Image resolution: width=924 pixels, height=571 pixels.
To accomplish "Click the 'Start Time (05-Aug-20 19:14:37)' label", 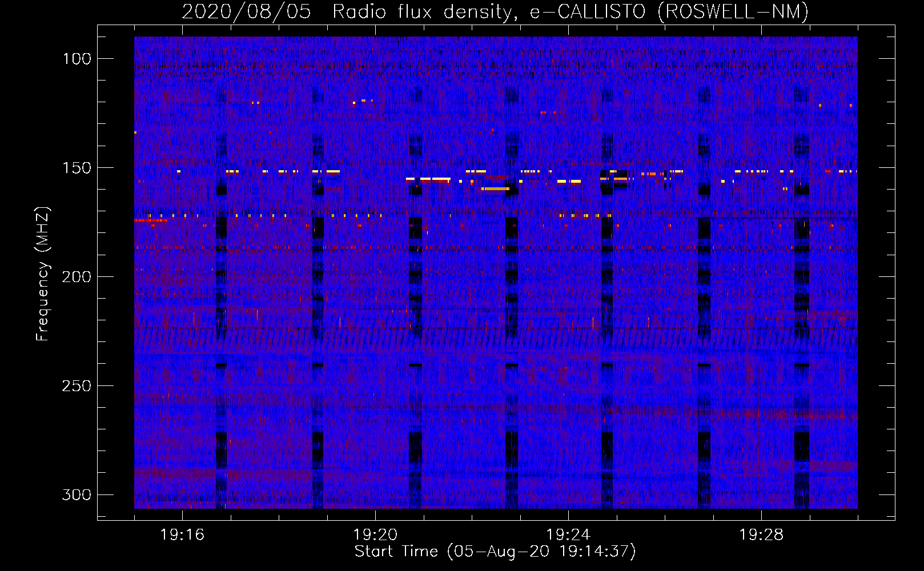I will (x=495, y=552).
